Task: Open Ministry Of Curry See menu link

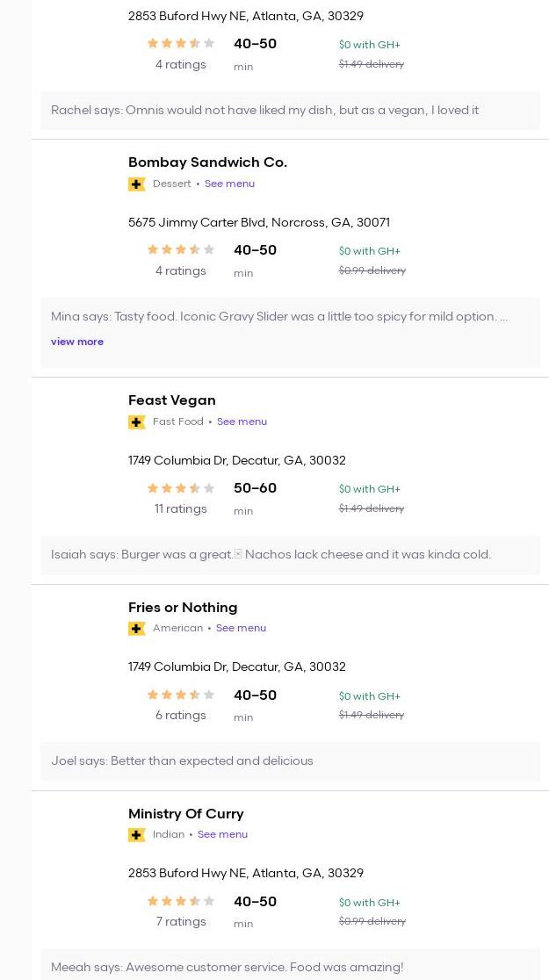Action: click(222, 834)
